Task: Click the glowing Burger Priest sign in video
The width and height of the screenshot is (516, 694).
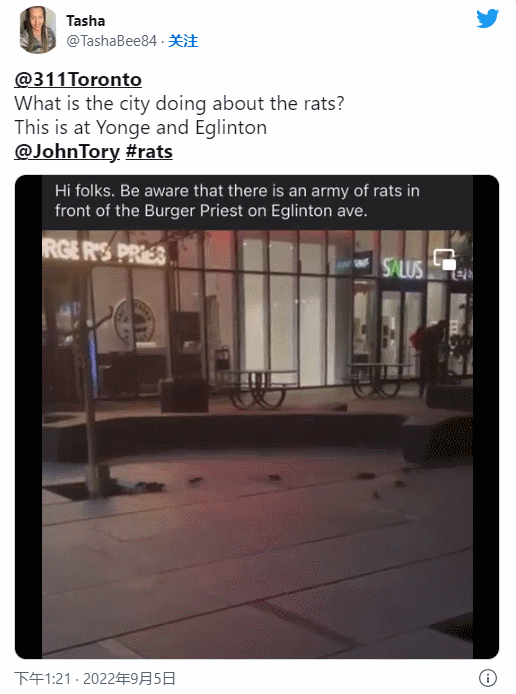Action: coord(104,251)
